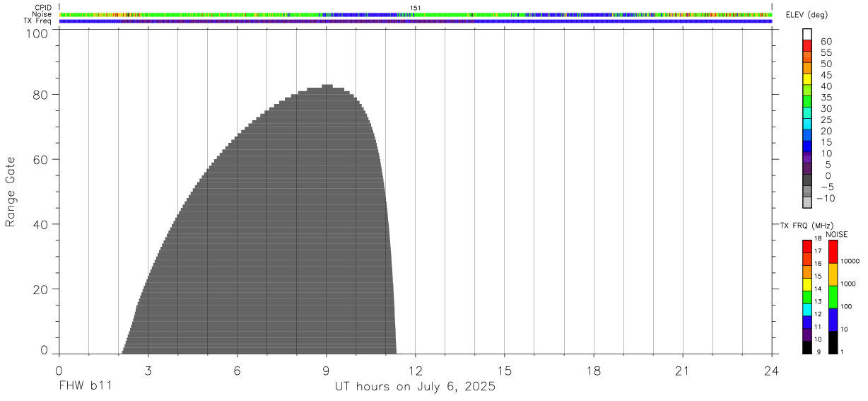
Task: Click the blue TX Freq strip above plot
Action: [416, 21]
